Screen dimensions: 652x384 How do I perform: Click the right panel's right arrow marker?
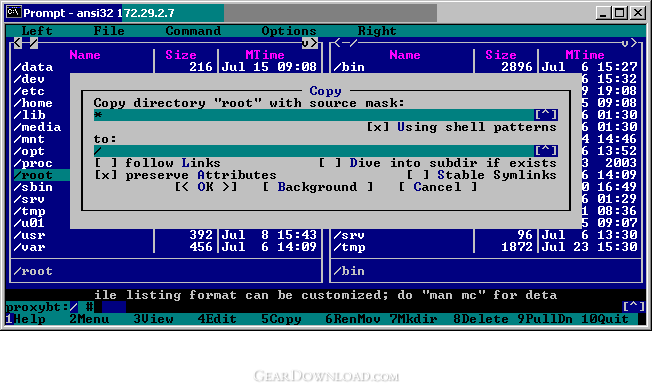tap(633, 42)
